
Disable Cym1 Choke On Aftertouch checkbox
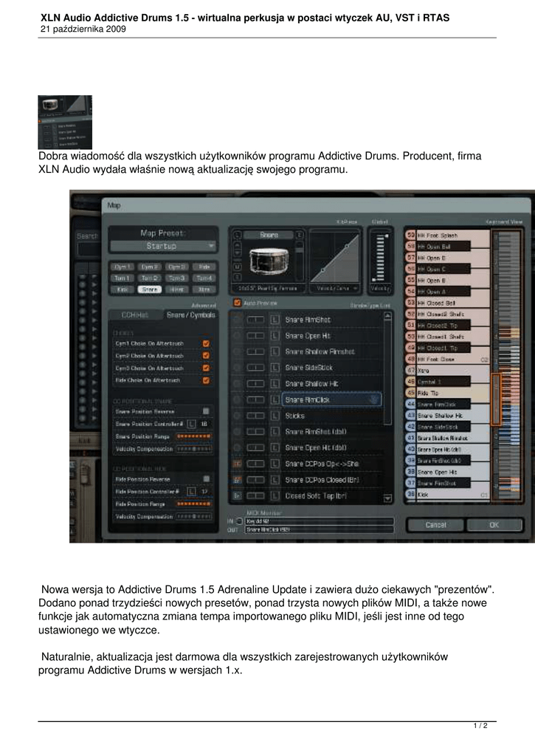click(206, 343)
